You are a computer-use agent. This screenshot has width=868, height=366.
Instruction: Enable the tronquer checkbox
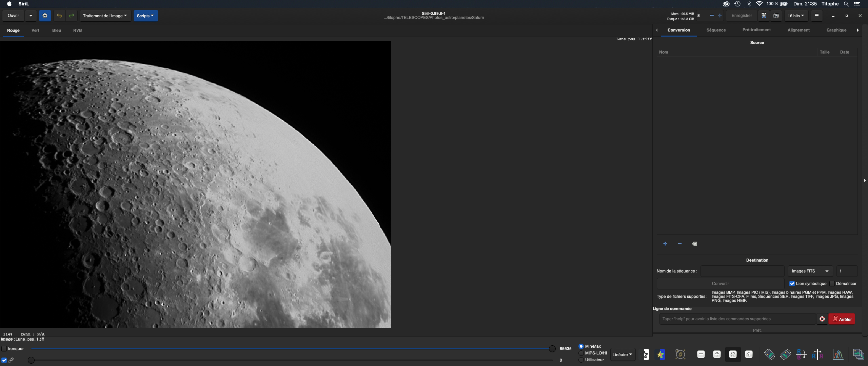pyautogui.click(x=4, y=348)
